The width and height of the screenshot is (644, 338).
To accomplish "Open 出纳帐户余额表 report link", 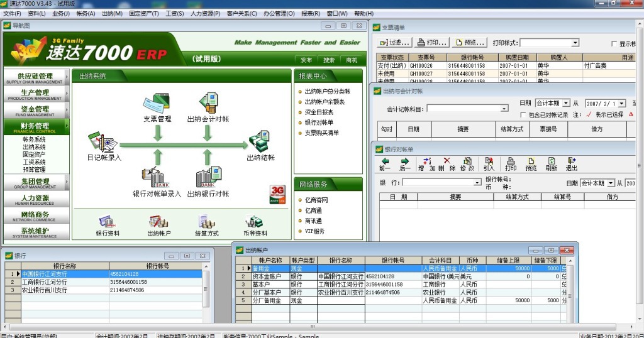I will 325,102.
